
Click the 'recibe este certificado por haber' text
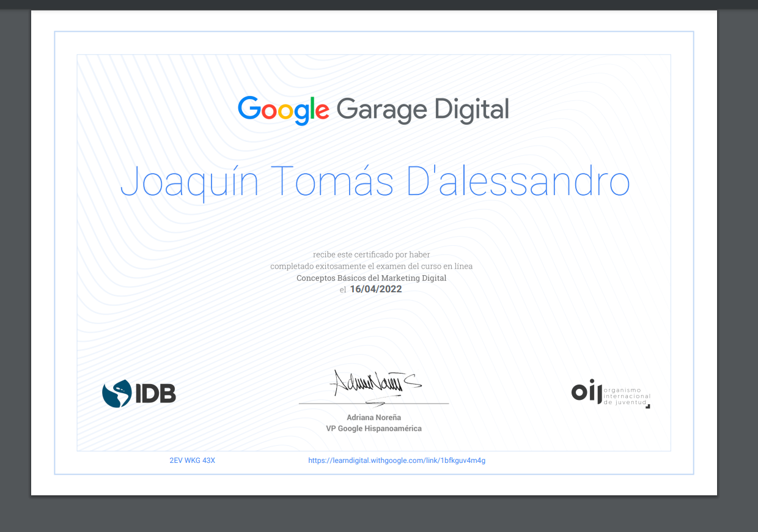[371, 254]
